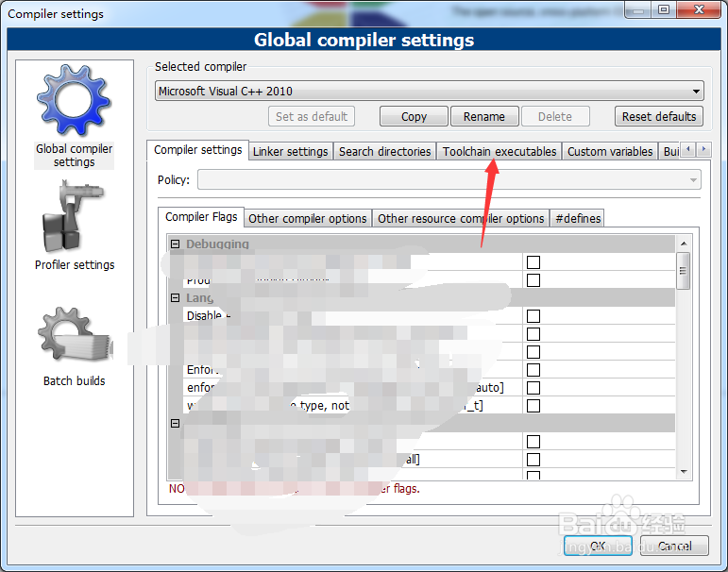728x572 pixels.
Task: Open Other compiler options sub-tab
Action: (308, 219)
